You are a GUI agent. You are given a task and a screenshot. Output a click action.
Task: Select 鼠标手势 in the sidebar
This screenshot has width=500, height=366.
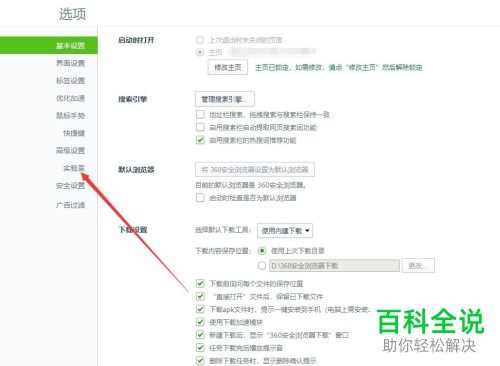[70, 115]
